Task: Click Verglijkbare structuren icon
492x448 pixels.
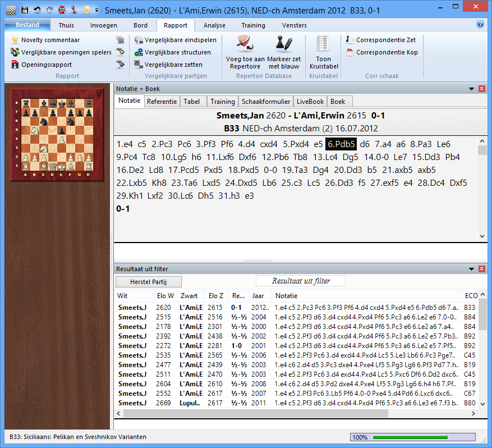Action: (139, 52)
